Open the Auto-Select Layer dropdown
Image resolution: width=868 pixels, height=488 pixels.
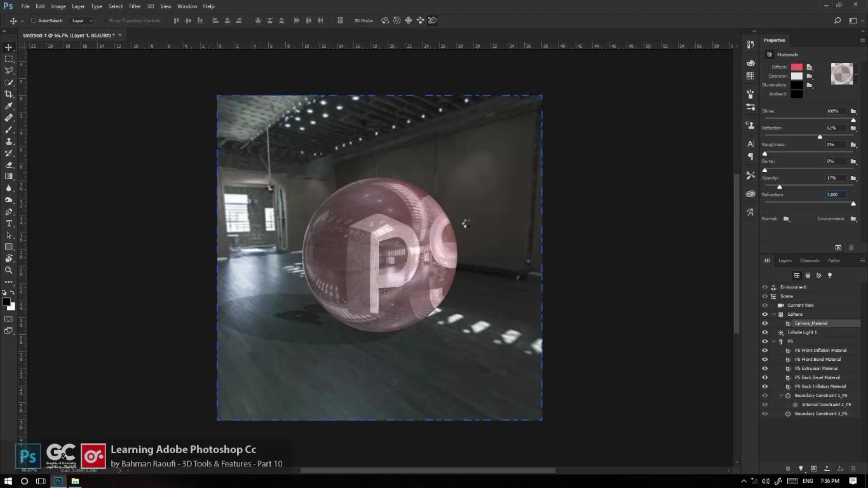[x=82, y=20]
